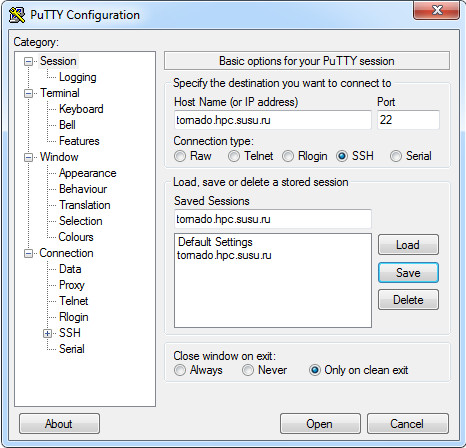Save the current session
Image resolution: width=466 pixels, height=448 pixels.
pyautogui.click(x=408, y=273)
